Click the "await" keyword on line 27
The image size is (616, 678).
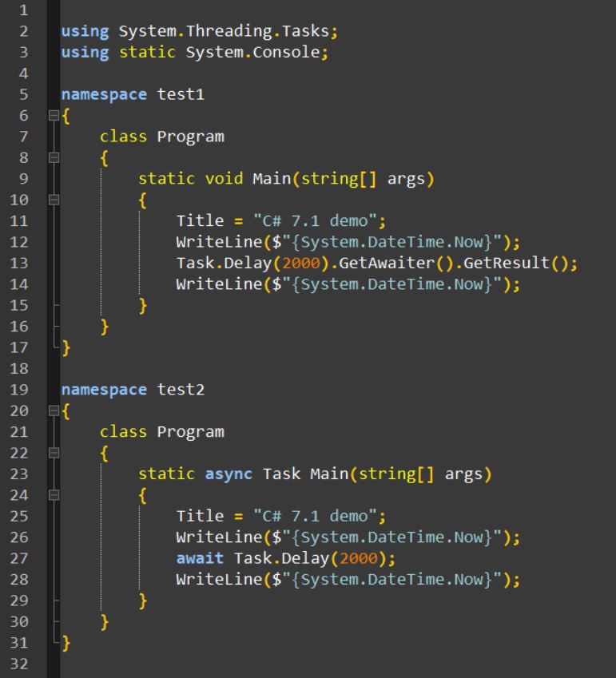200,558
